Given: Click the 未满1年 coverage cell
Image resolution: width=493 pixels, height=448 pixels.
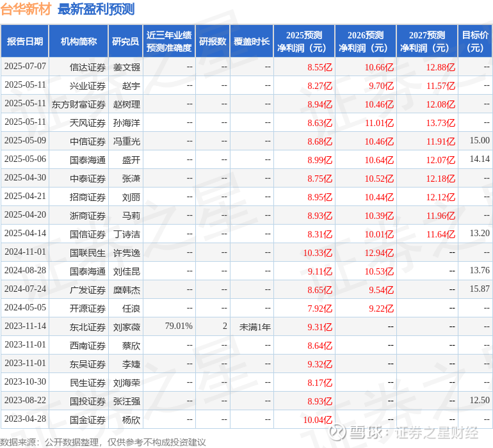Looking at the screenshot, I should 255,327.
